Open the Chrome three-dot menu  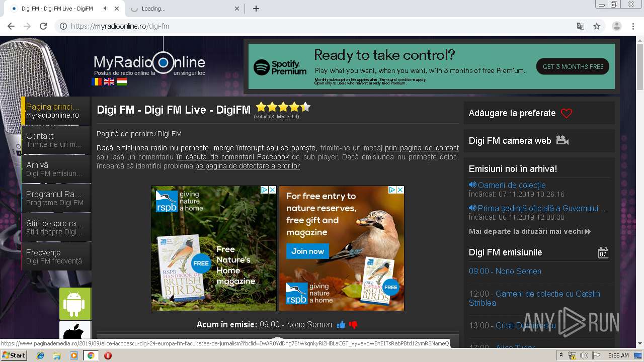(x=633, y=26)
